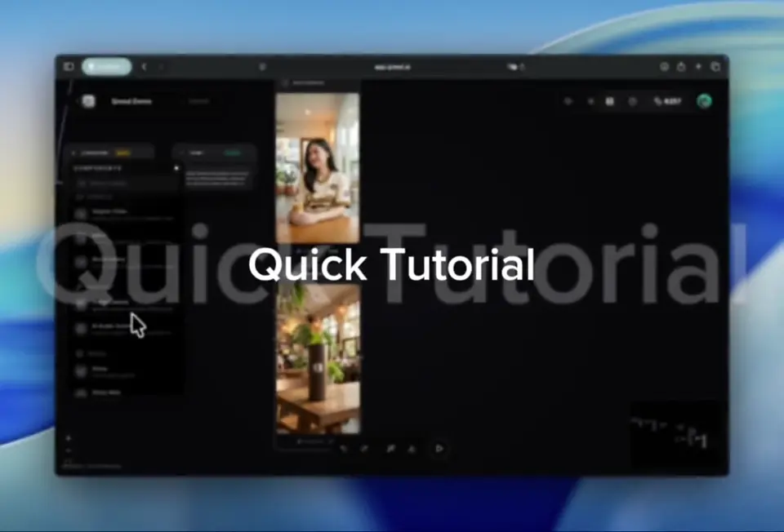The width and height of the screenshot is (784, 532).
Task: Go back with the browser back arrow
Action: click(145, 67)
